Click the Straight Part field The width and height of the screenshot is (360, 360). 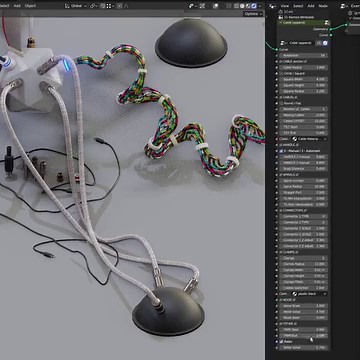tap(303, 192)
